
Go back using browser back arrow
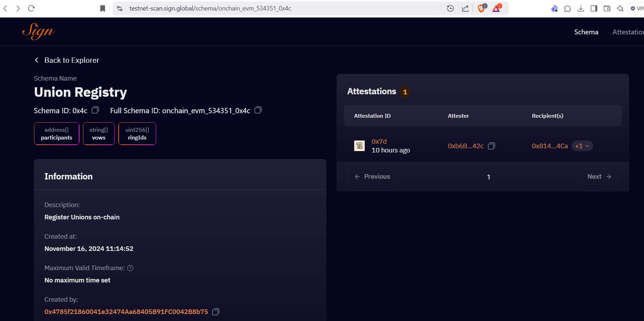coord(5,8)
